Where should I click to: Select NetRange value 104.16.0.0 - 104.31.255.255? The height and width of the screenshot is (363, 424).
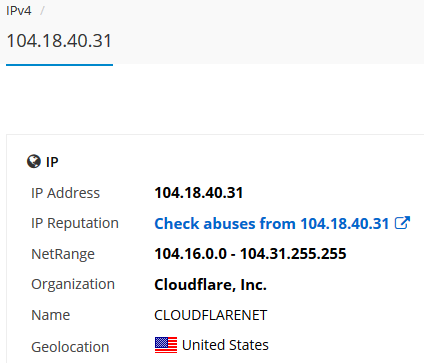click(x=250, y=254)
